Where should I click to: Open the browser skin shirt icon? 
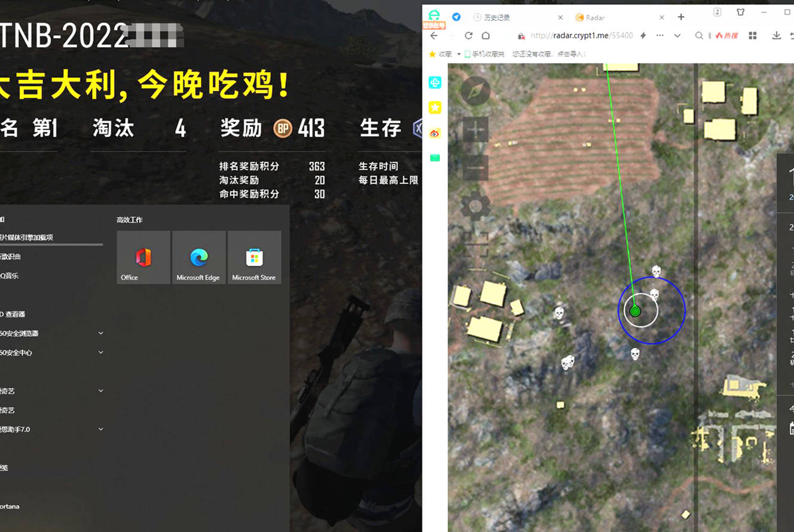pyautogui.click(x=740, y=12)
